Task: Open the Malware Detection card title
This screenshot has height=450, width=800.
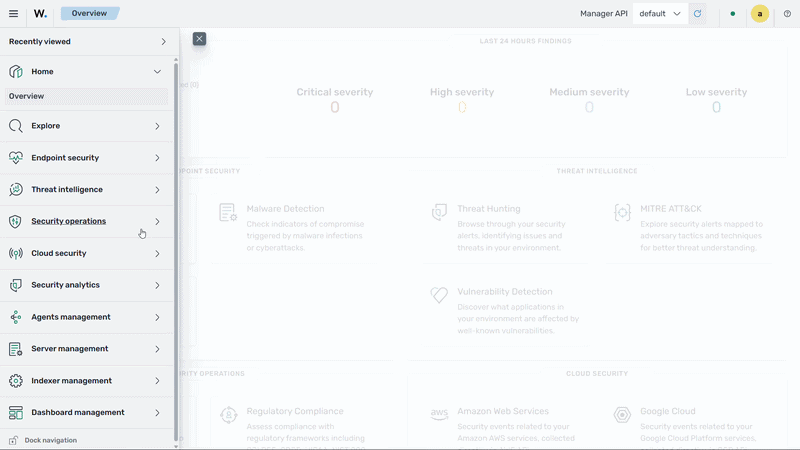Action: pos(285,209)
